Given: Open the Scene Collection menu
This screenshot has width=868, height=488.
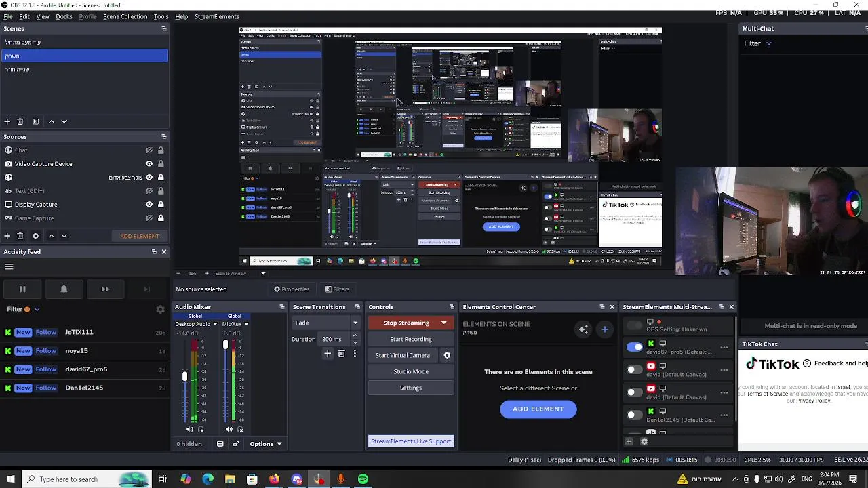Looking at the screenshot, I should pos(125,16).
